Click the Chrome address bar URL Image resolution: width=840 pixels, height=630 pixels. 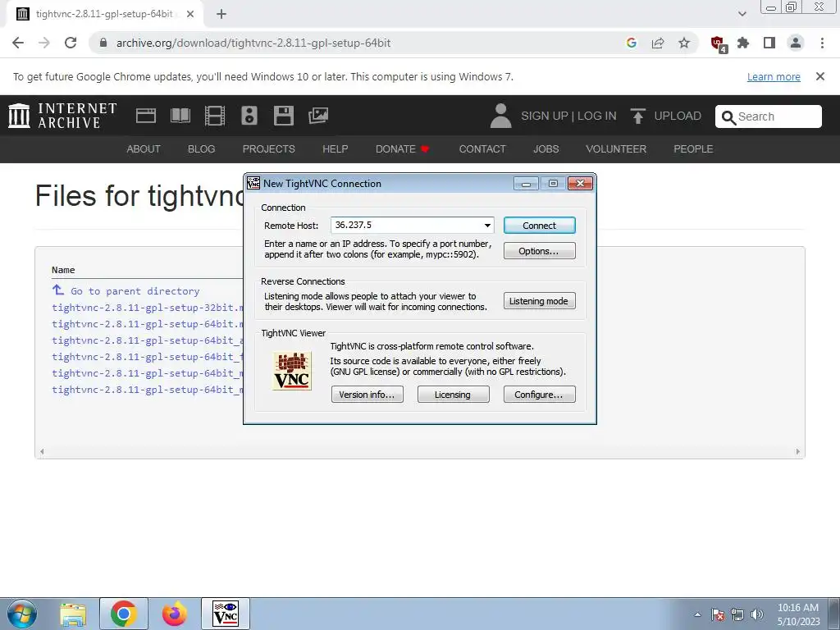[253, 43]
